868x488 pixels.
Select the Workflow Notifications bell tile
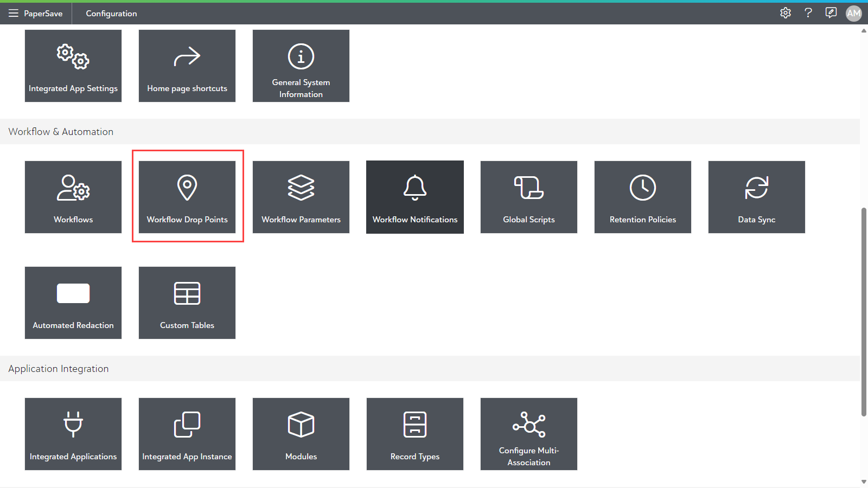click(415, 197)
